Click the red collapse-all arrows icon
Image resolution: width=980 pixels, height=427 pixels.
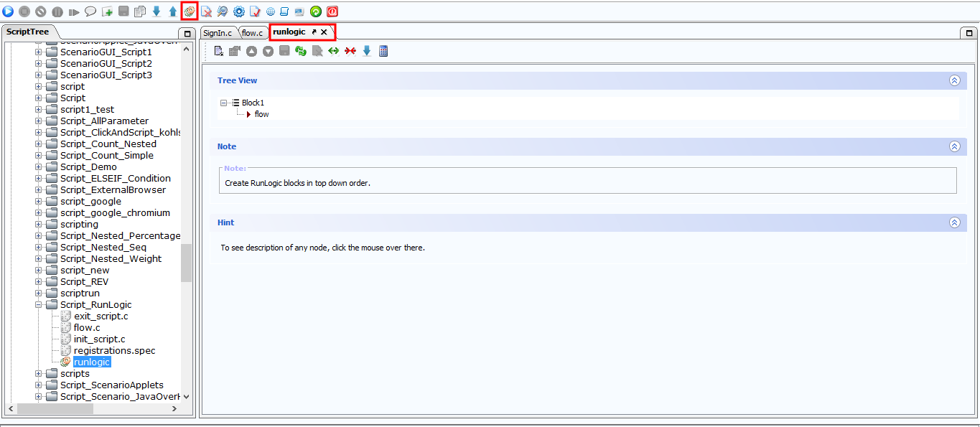(x=350, y=51)
